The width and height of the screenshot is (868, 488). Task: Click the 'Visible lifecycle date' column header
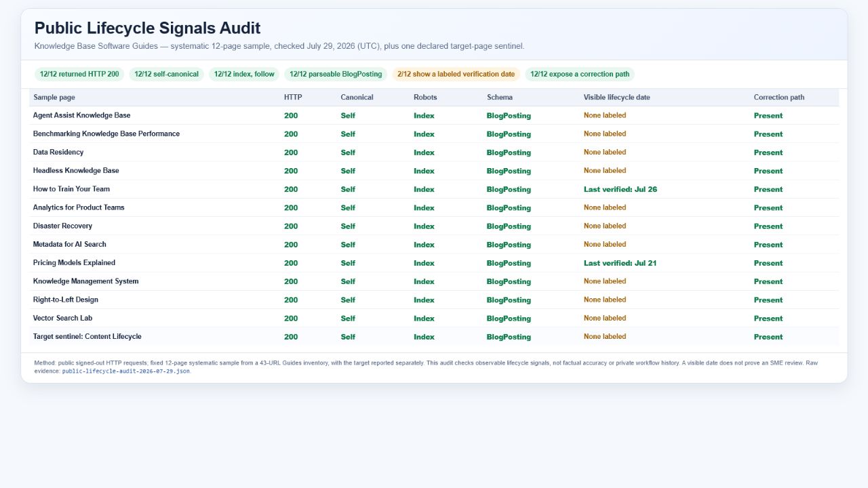(616, 98)
